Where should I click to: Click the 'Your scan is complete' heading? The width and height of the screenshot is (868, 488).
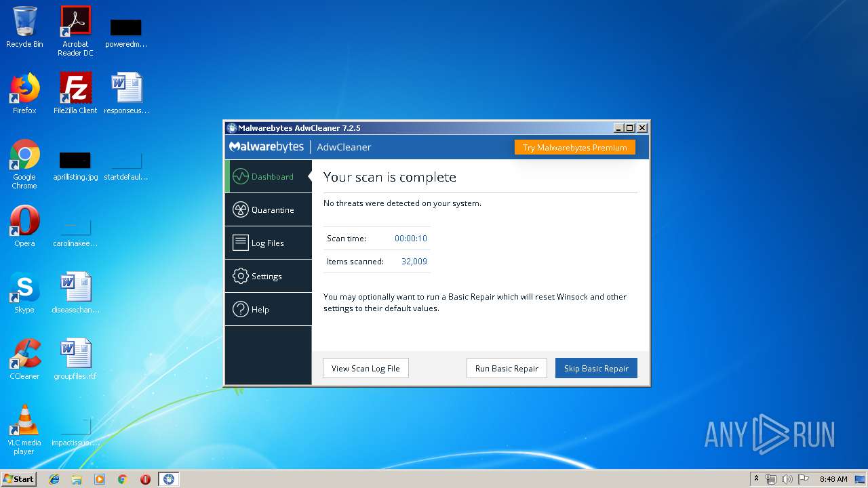click(390, 177)
